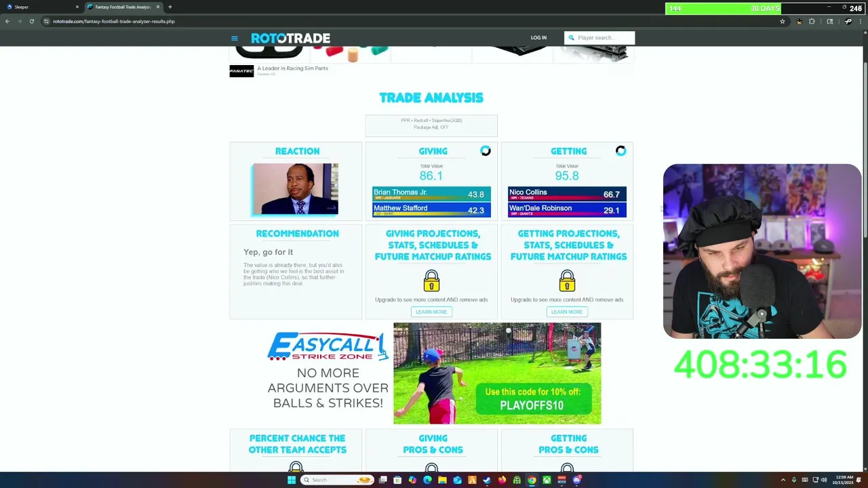The image size is (868, 488).
Task: Click the green 30 DAYS progress bar
Action: click(x=723, y=8)
